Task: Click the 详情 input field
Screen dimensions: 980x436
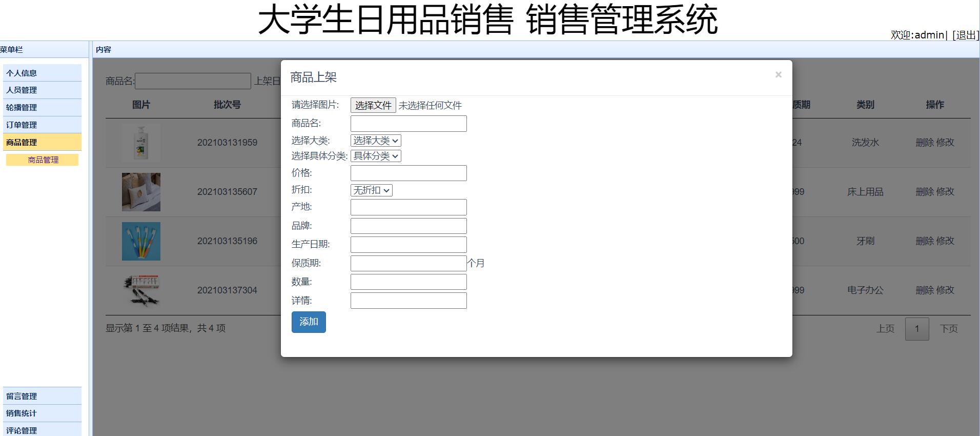Action: [409, 301]
